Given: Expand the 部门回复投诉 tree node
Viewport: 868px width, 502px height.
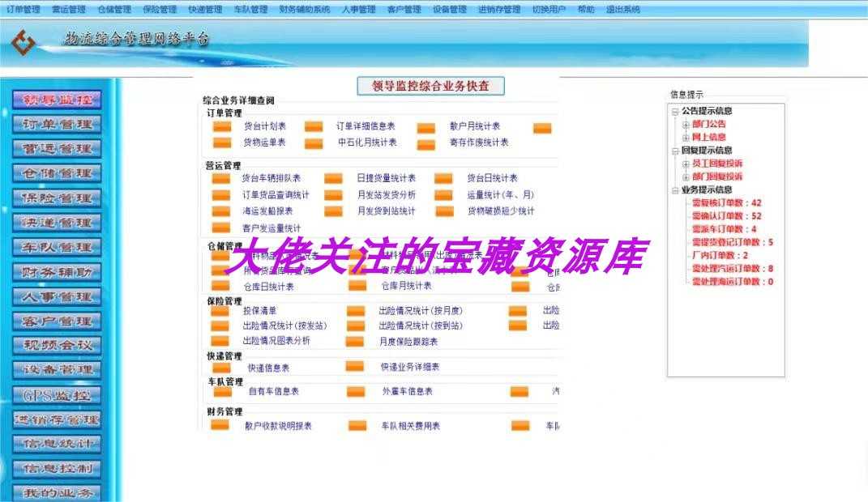Looking at the screenshot, I should coord(686,177).
